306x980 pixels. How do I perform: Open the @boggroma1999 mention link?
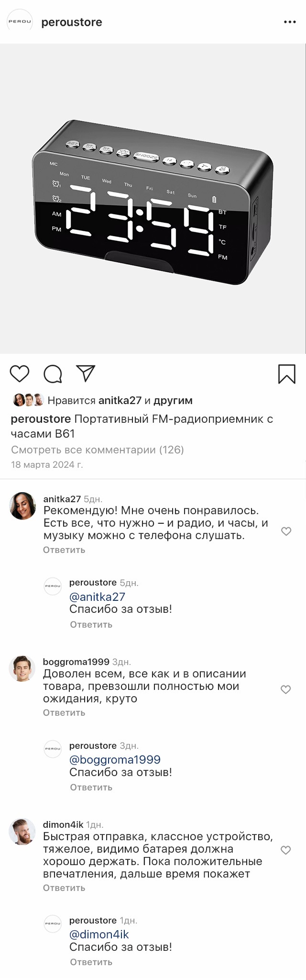pos(115,760)
